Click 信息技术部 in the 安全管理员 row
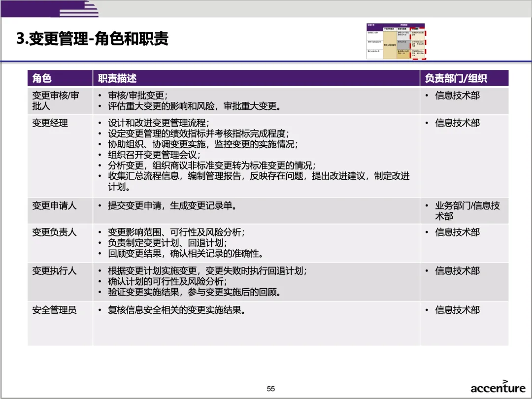The width and height of the screenshot is (532, 399). click(457, 310)
